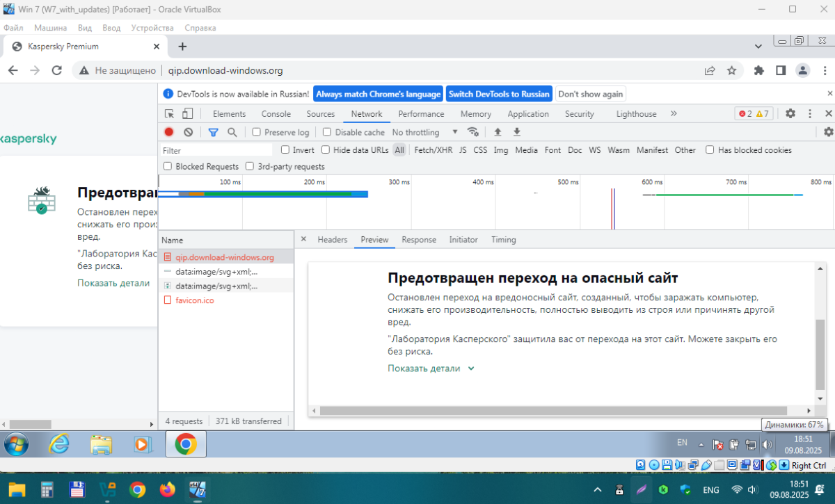Export HAR file download arrow
Viewport: 835px width, 504px height.
pyautogui.click(x=517, y=132)
